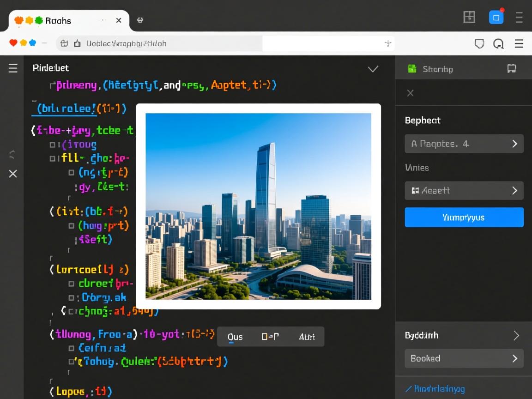Toggle the checkbox beside "(itoug" line

click(53, 145)
